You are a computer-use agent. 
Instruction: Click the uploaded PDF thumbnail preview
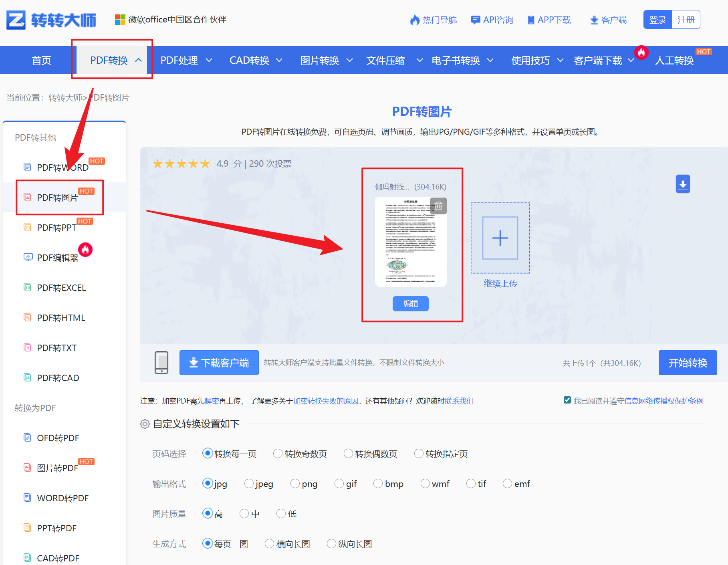(411, 242)
